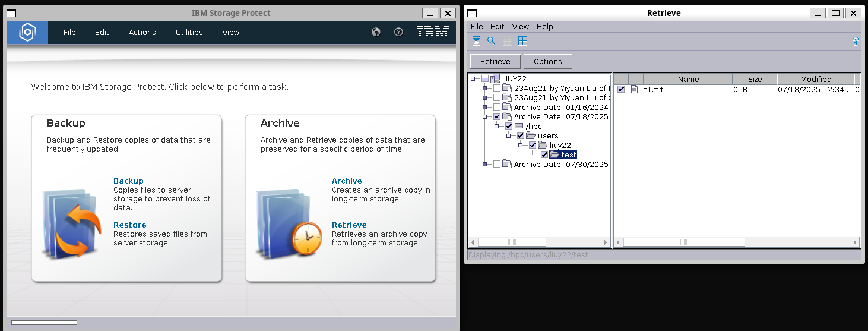This screenshot has width=868, height=331.
Task: Click the computer icon beside LIUY22
Action: pos(496,78)
